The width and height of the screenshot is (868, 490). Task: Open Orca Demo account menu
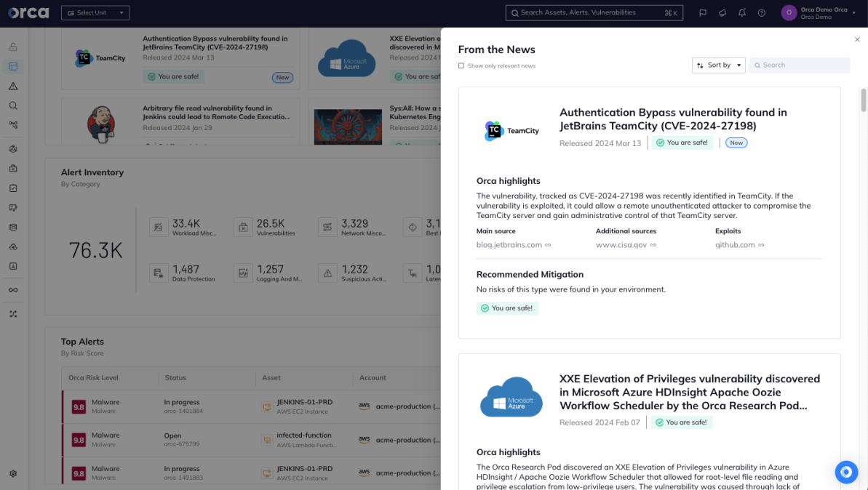point(819,13)
